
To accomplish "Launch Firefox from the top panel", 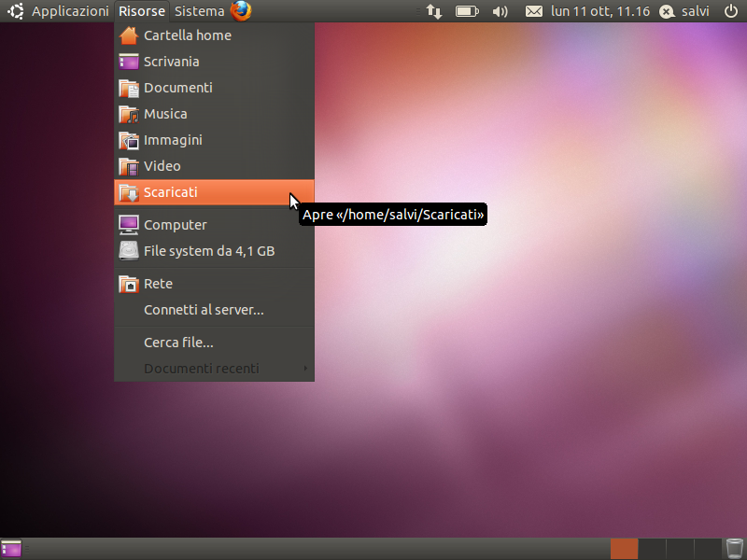I will [241, 11].
